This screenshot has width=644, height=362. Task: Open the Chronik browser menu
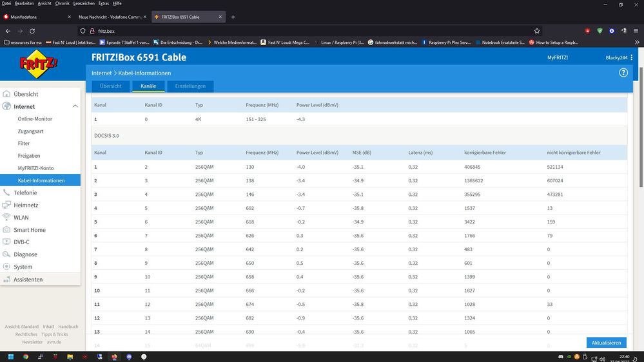pyautogui.click(x=62, y=3)
